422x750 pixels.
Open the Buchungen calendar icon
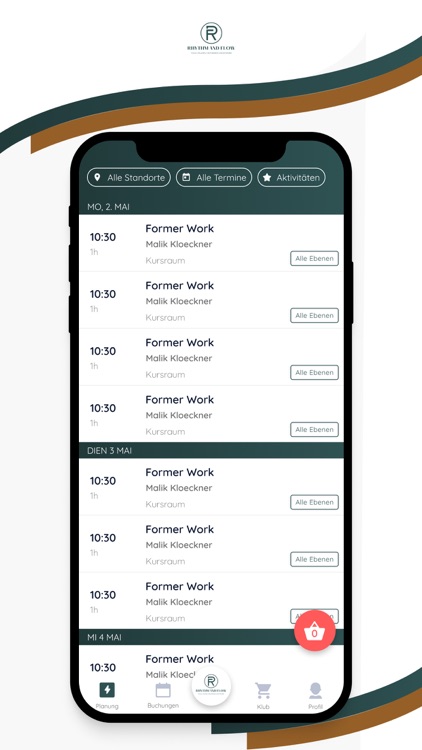click(x=163, y=690)
